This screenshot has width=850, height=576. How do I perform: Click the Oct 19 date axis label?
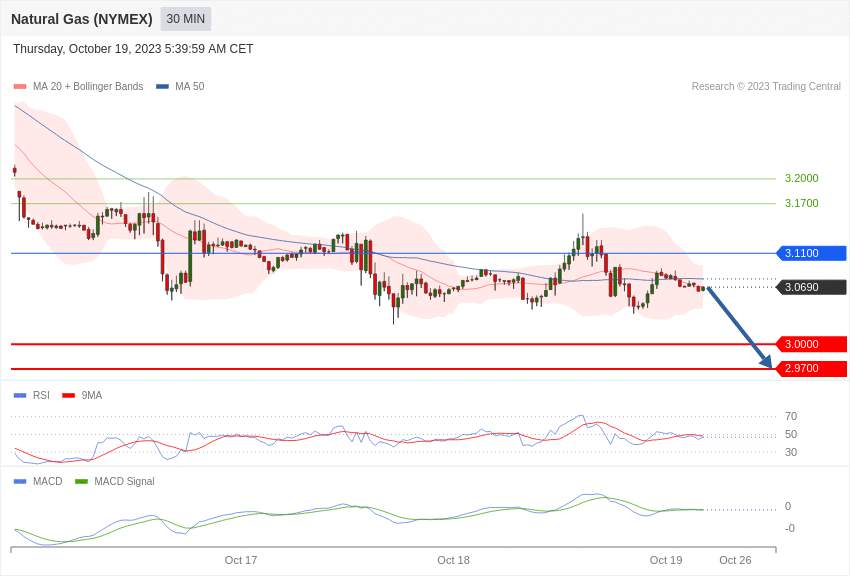point(666,560)
